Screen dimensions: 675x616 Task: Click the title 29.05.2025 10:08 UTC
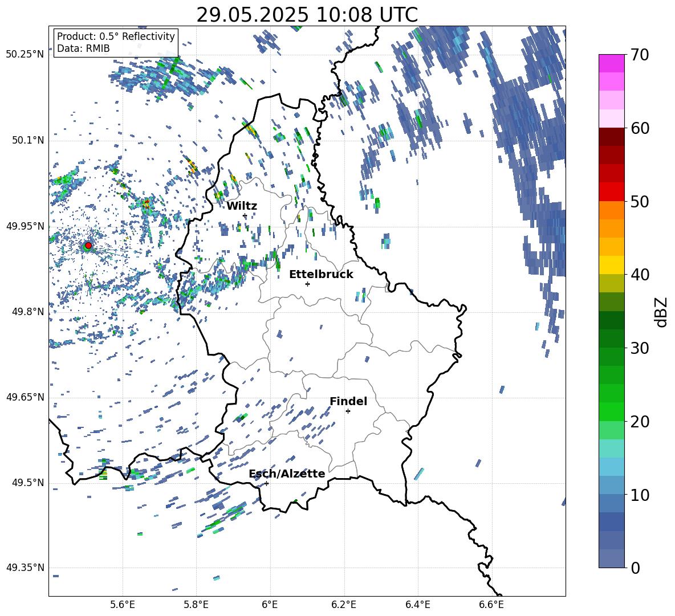coord(307,15)
